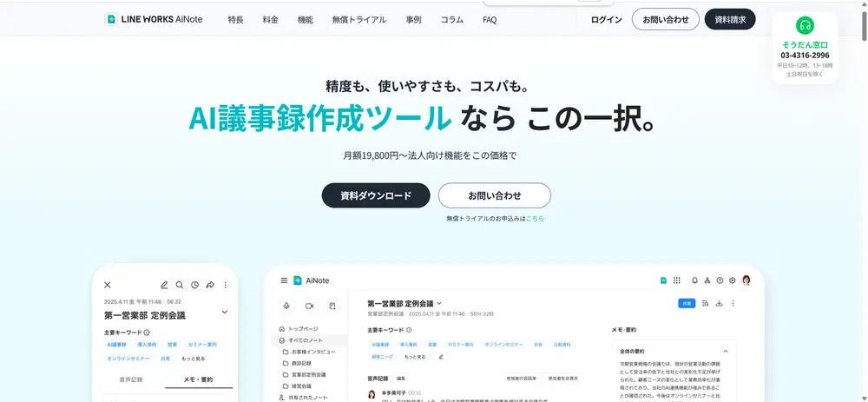Click the 参加者の会話率 button
The width and height of the screenshot is (868, 402).
pyautogui.click(x=521, y=379)
